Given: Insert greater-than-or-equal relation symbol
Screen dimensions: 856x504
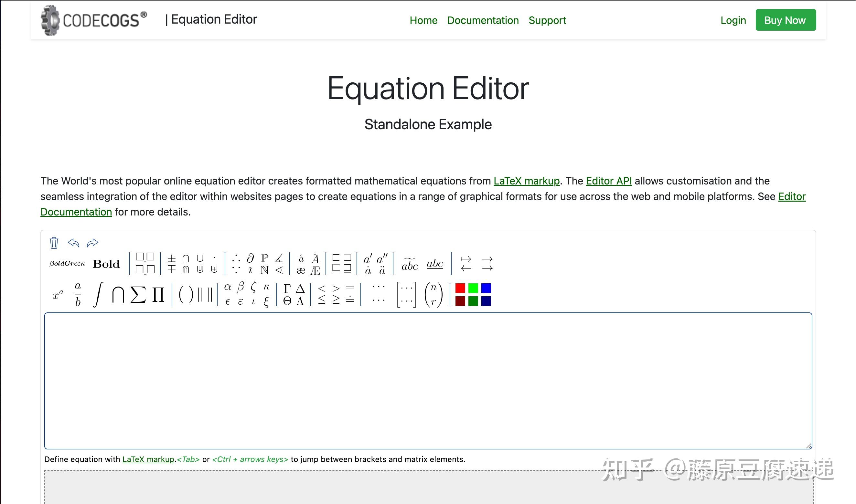Looking at the screenshot, I should point(336,299).
